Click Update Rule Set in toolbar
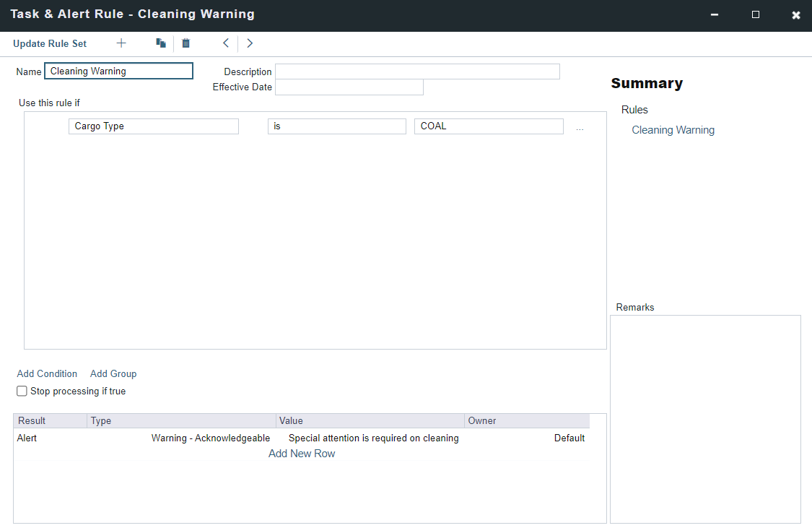 tap(50, 43)
